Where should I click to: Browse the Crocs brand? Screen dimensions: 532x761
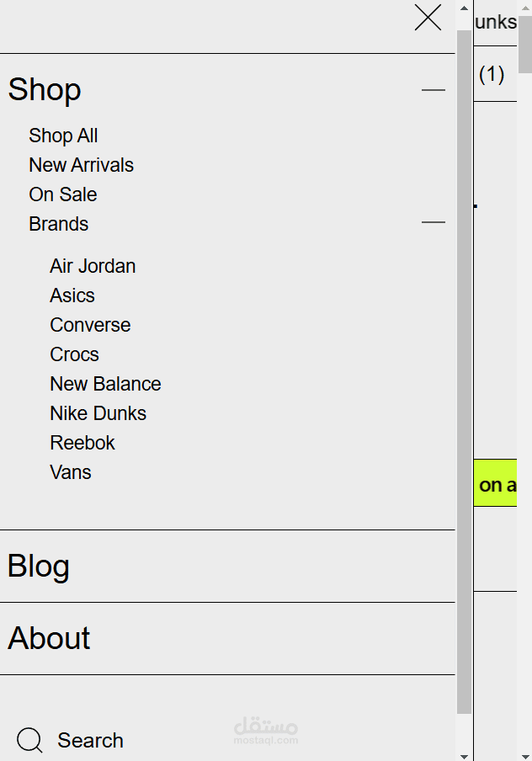[74, 354]
